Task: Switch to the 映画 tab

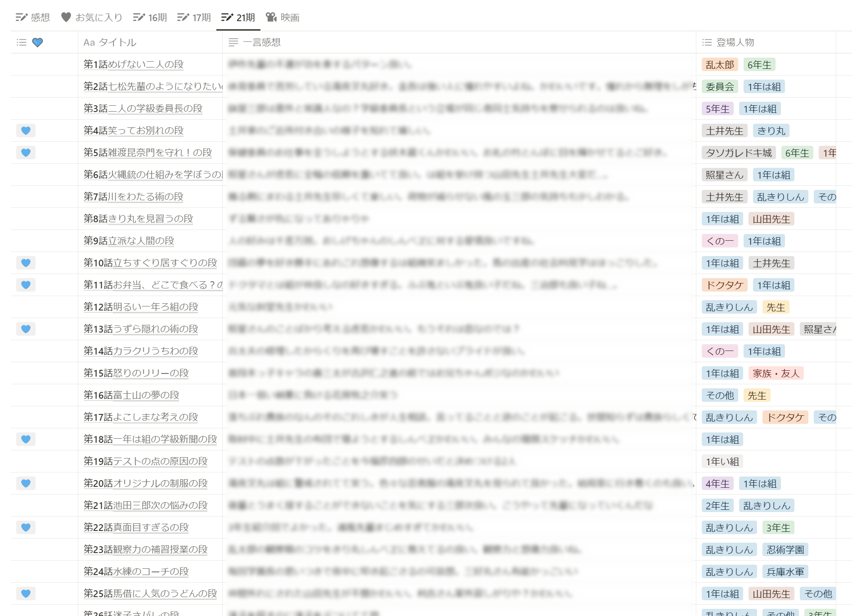Action: (x=283, y=18)
